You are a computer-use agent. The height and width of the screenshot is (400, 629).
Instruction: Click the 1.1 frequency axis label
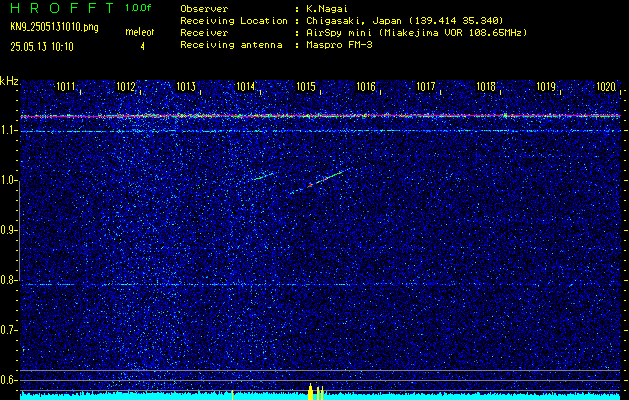click(x=7, y=130)
